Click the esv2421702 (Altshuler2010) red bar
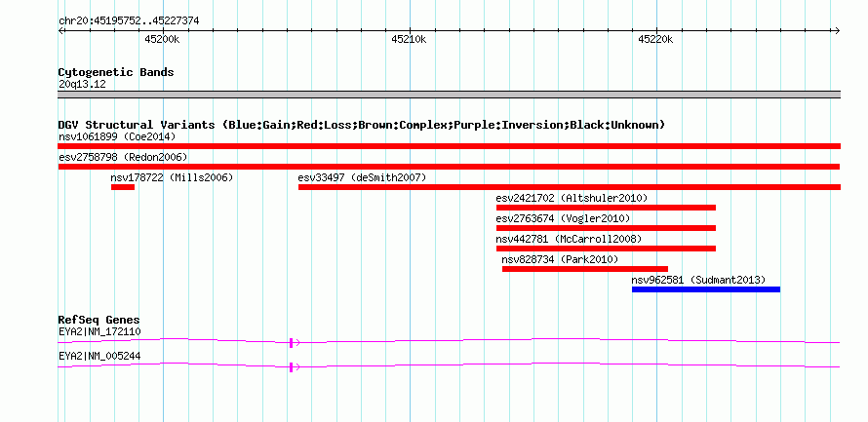 pyautogui.click(x=606, y=208)
